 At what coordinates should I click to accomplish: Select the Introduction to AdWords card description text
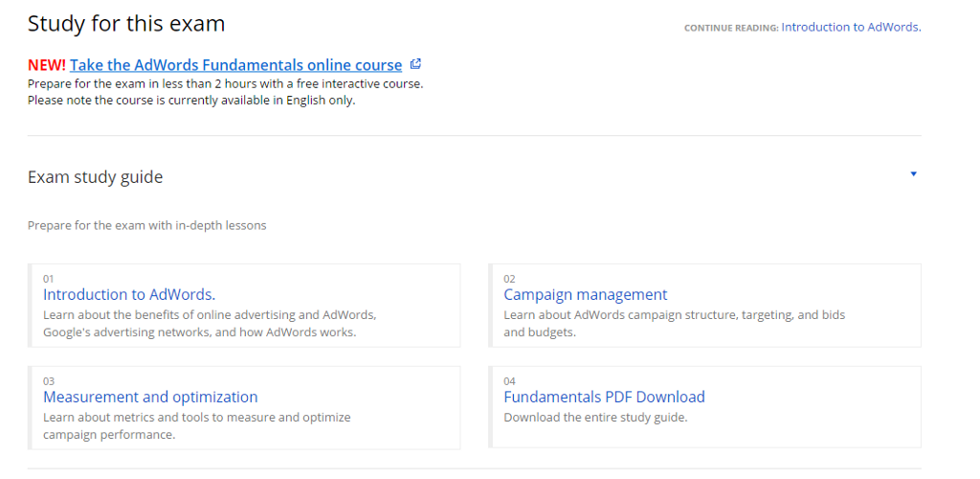[210, 324]
